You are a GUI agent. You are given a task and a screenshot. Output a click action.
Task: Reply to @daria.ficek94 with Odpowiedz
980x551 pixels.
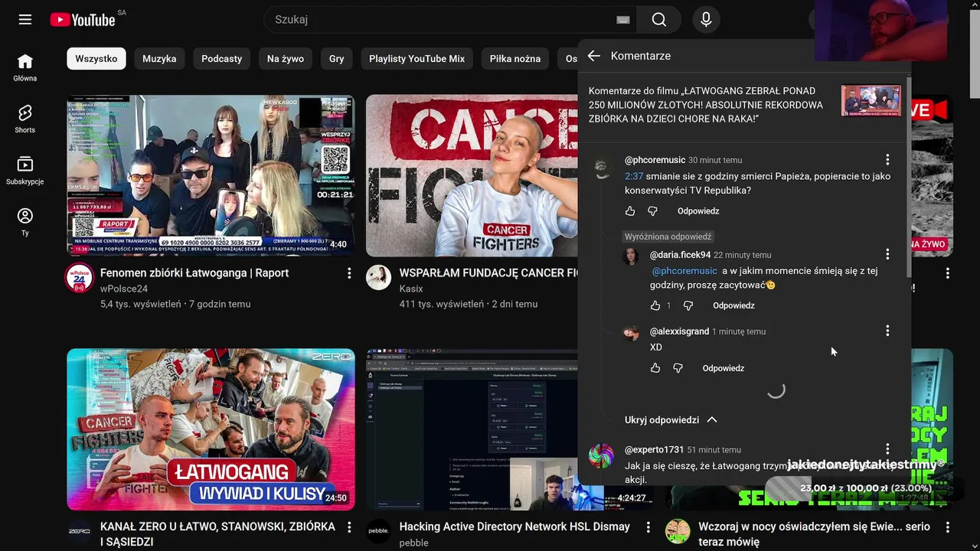tap(734, 305)
